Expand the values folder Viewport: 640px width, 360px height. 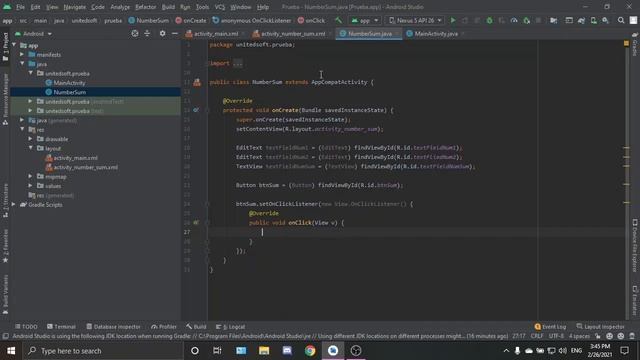31,186
